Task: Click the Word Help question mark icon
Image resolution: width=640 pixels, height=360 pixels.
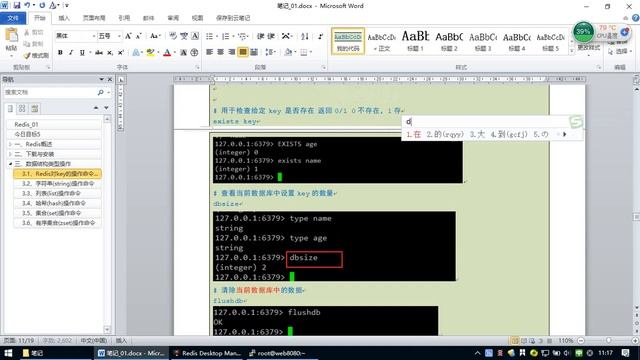Action: [636, 18]
